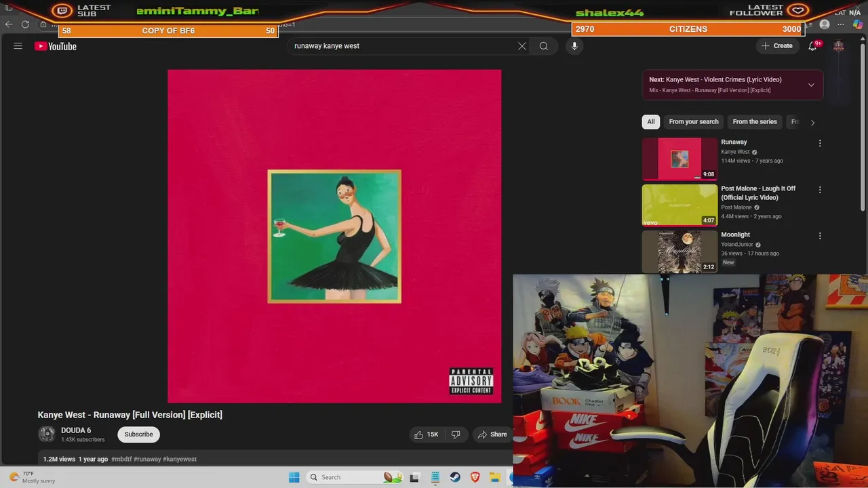Open YouTube notifications bell

(x=812, y=46)
